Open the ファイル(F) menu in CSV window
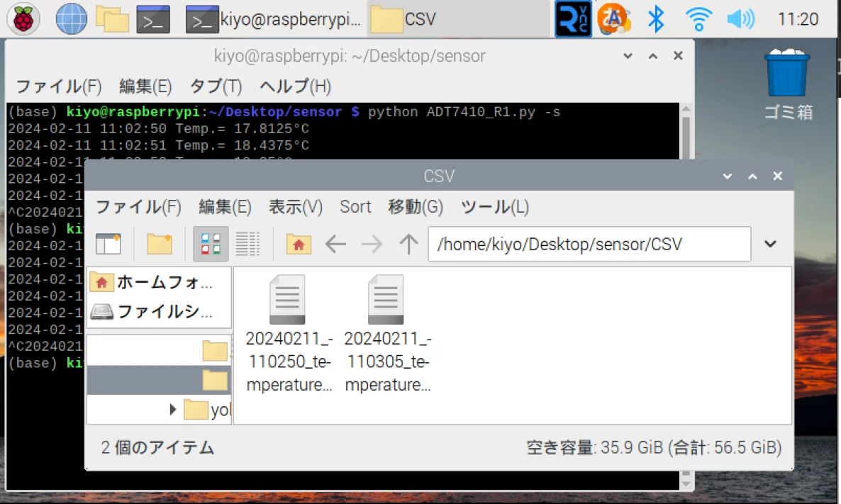The height and width of the screenshot is (504, 841). [x=138, y=207]
